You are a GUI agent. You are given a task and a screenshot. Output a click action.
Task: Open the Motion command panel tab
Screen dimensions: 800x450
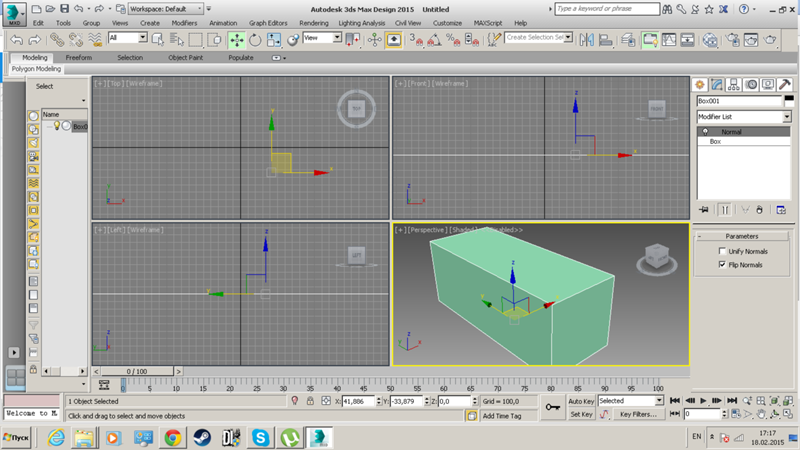751,85
